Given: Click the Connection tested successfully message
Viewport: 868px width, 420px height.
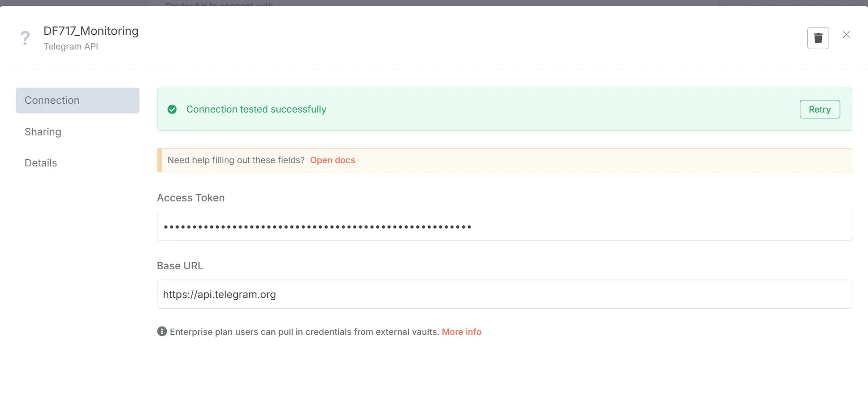Looking at the screenshot, I should tap(256, 109).
